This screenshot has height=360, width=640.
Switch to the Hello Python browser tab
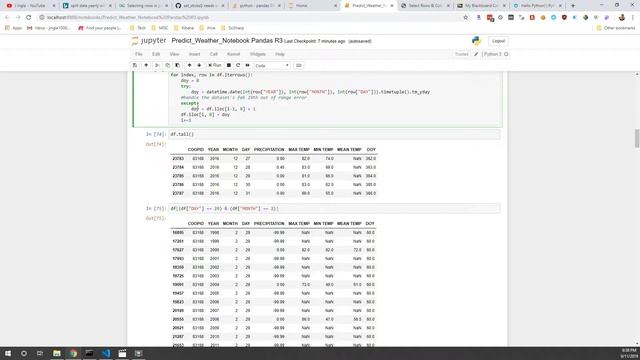point(538,6)
